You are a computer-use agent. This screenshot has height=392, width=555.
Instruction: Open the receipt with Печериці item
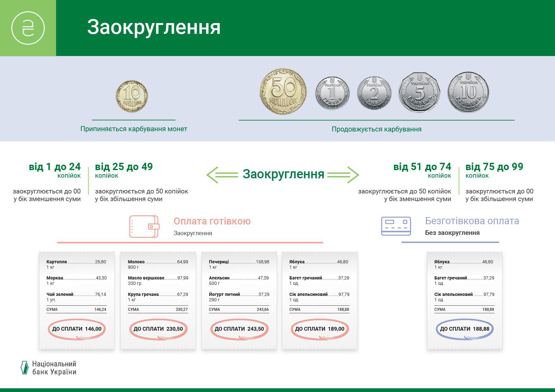point(239,300)
